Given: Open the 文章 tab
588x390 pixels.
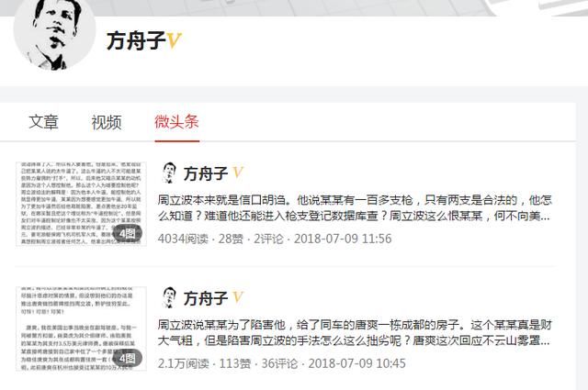Looking at the screenshot, I should (x=43, y=122).
